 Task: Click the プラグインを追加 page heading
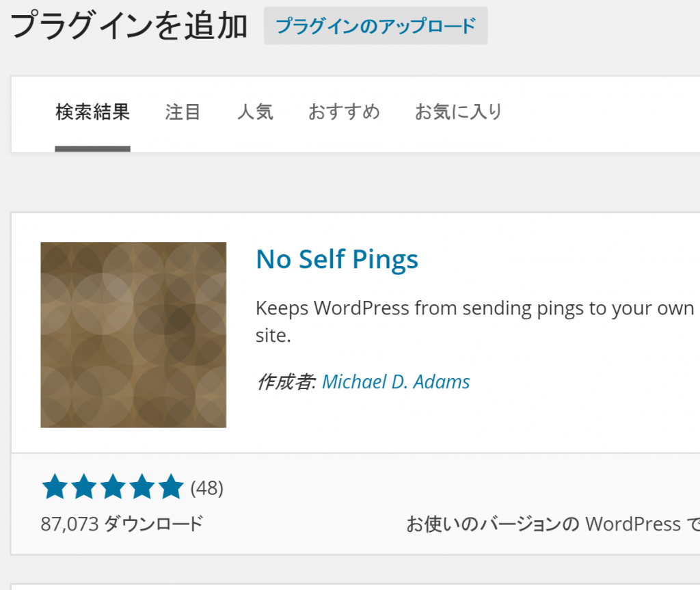click(124, 25)
